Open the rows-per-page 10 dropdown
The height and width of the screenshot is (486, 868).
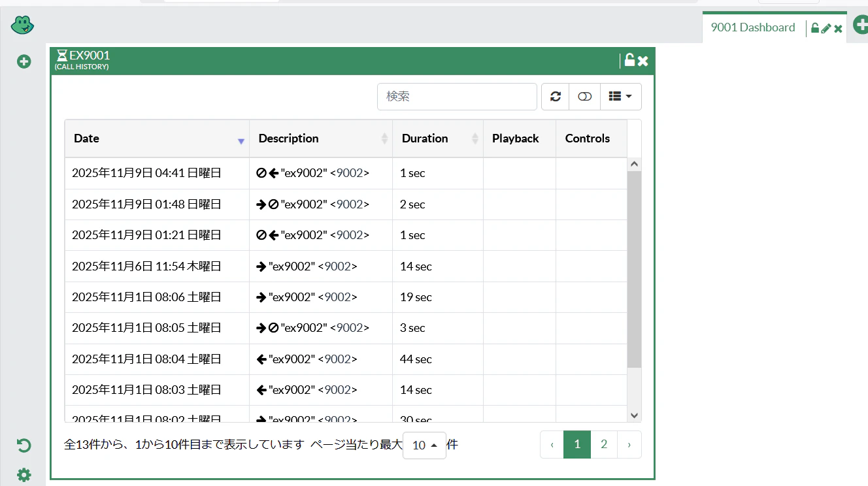point(424,445)
